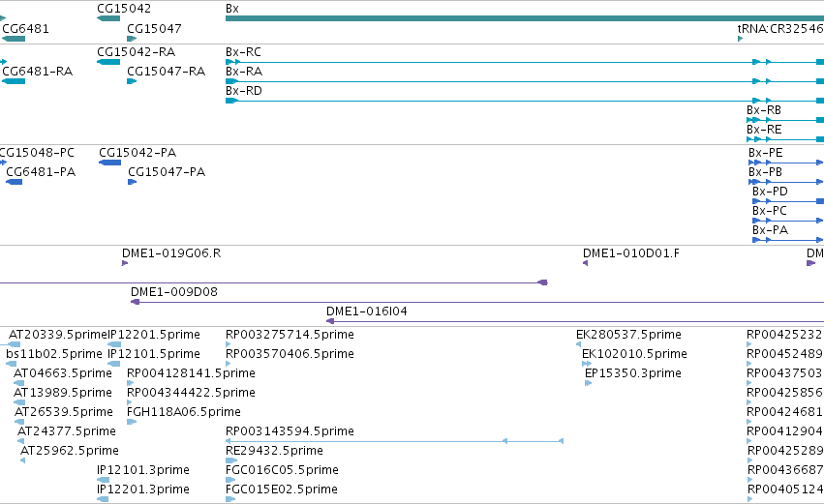
Task: Select BAC end DME1-010D01.F
Action: click(630, 253)
